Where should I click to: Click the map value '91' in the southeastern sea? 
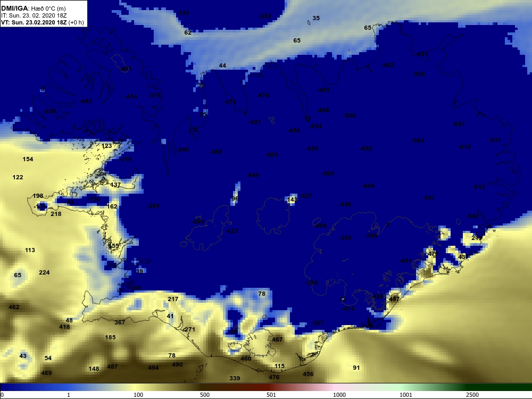pos(356,368)
